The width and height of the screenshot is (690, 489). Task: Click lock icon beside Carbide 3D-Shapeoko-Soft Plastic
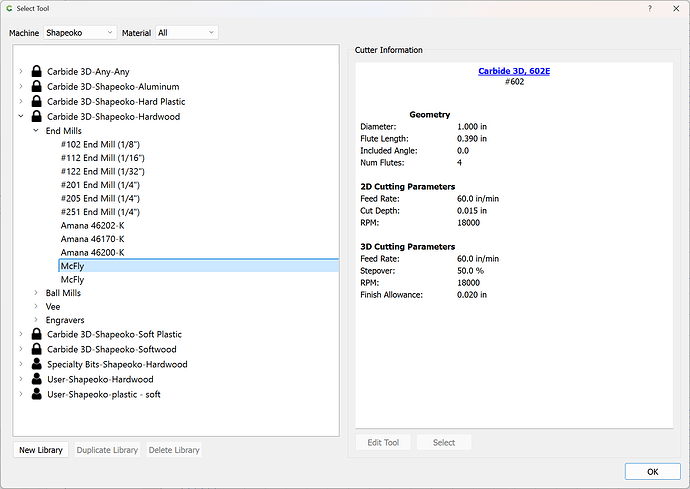[x=37, y=334]
